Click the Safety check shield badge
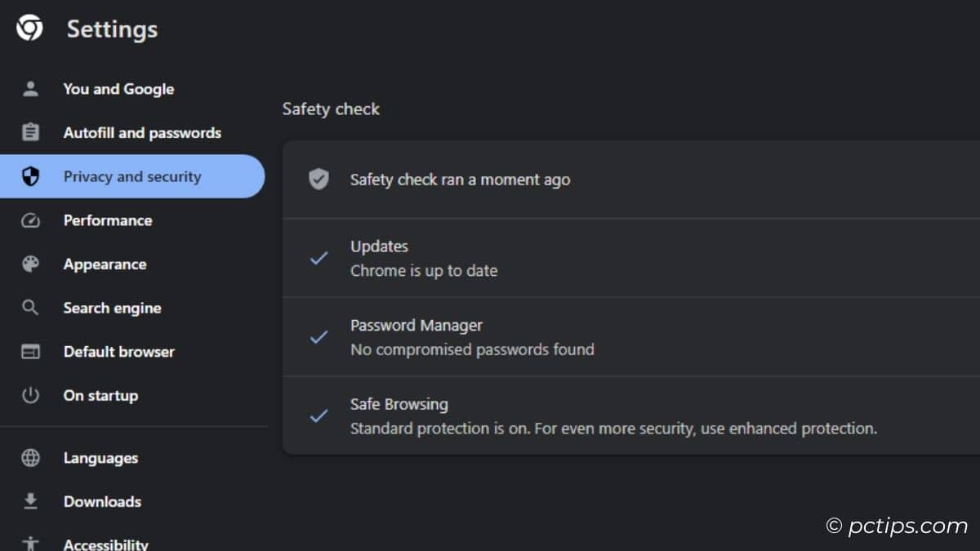 click(x=318, y=180)
